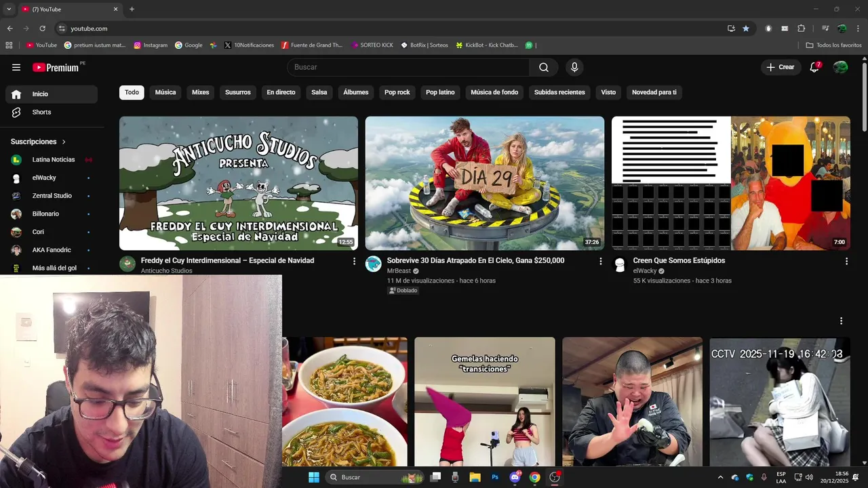The image size is (868, 488).
Task: Open the notifications bell
Action: (814, 67)
